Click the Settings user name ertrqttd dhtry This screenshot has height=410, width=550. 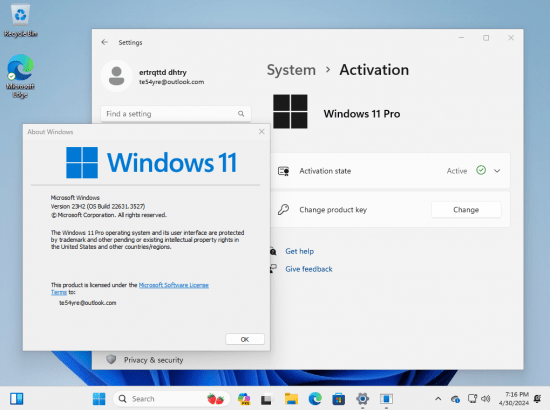tap(163, 72)
